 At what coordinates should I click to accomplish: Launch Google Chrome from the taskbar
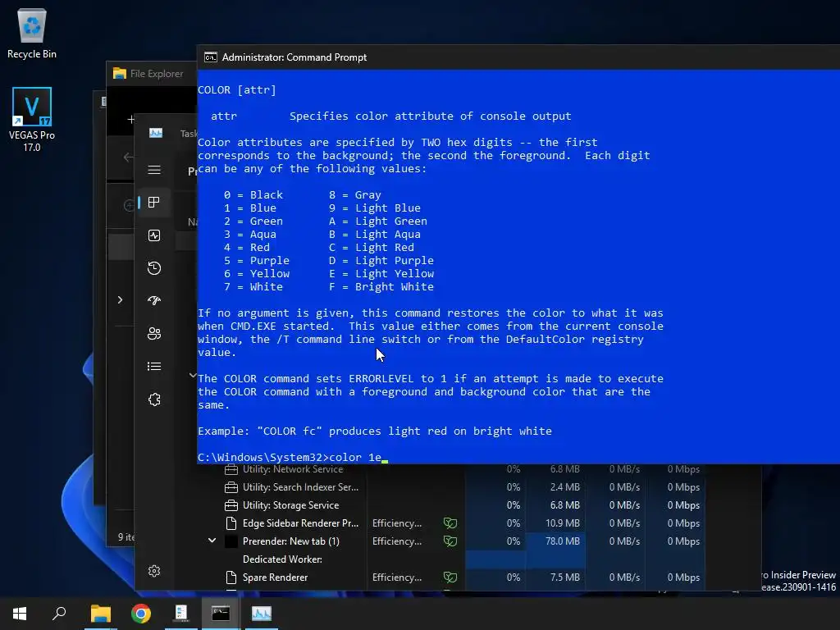pos(141,614)
